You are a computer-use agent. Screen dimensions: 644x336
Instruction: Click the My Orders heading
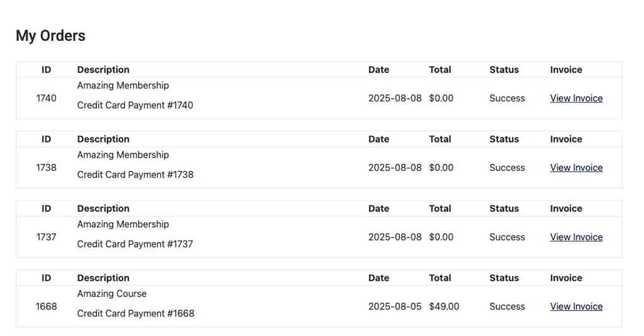(x=50, y=36)
